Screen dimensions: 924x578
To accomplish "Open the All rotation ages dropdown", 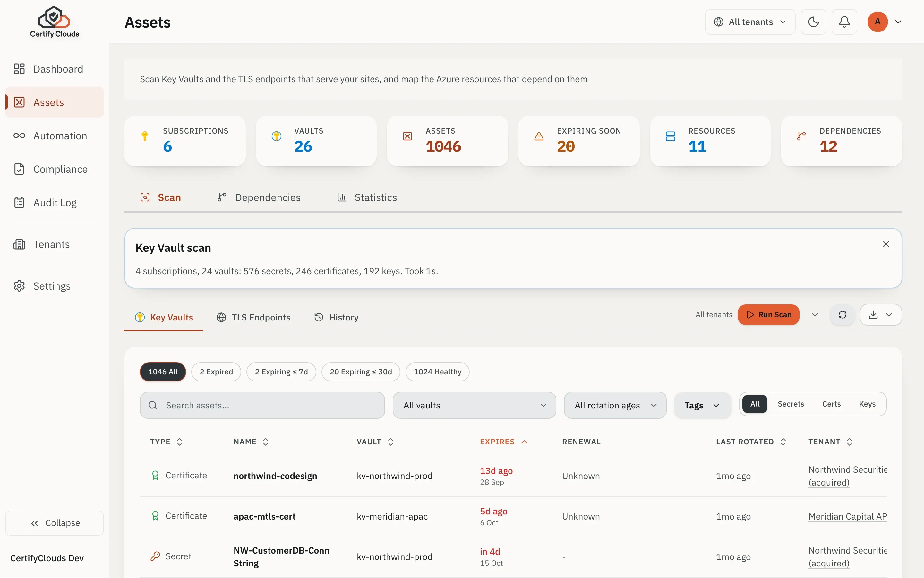I will (615, 405).
